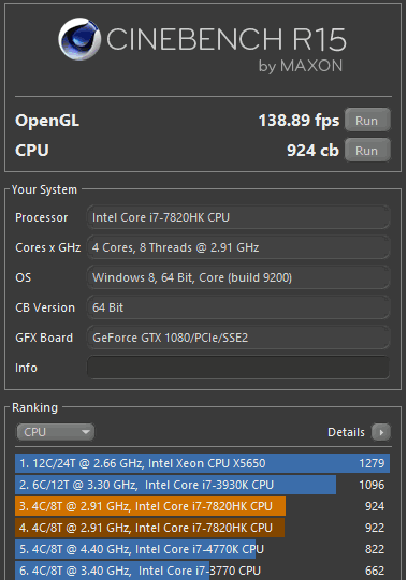Click the CB Version 64 Bit field
406x580 pixels.
[238, 307]
